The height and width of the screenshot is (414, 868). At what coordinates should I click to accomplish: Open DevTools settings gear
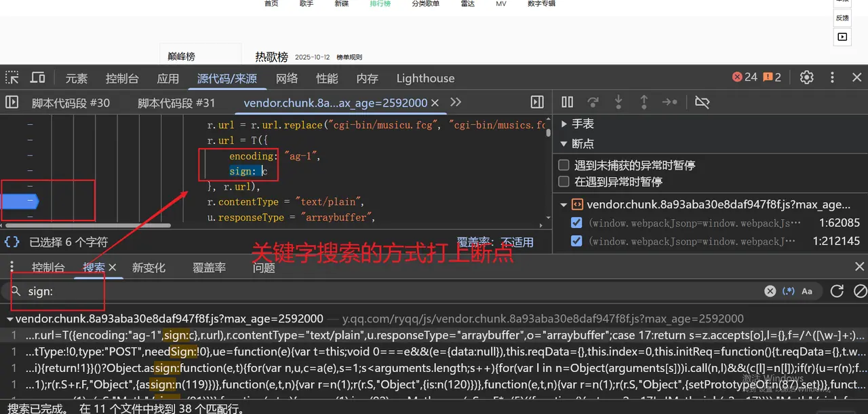(x=806, y=77)
